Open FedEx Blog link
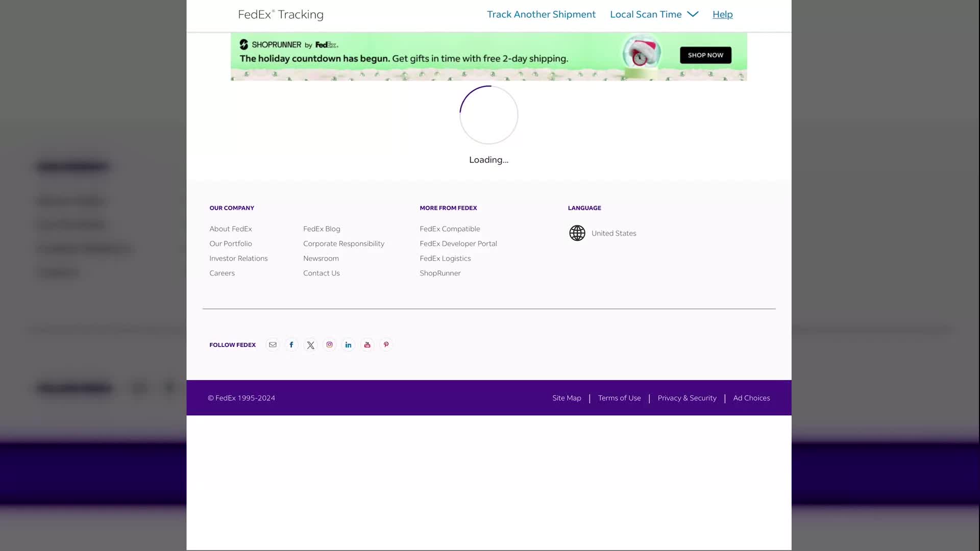This screenshot has width=980, height=551. [322, 229]
